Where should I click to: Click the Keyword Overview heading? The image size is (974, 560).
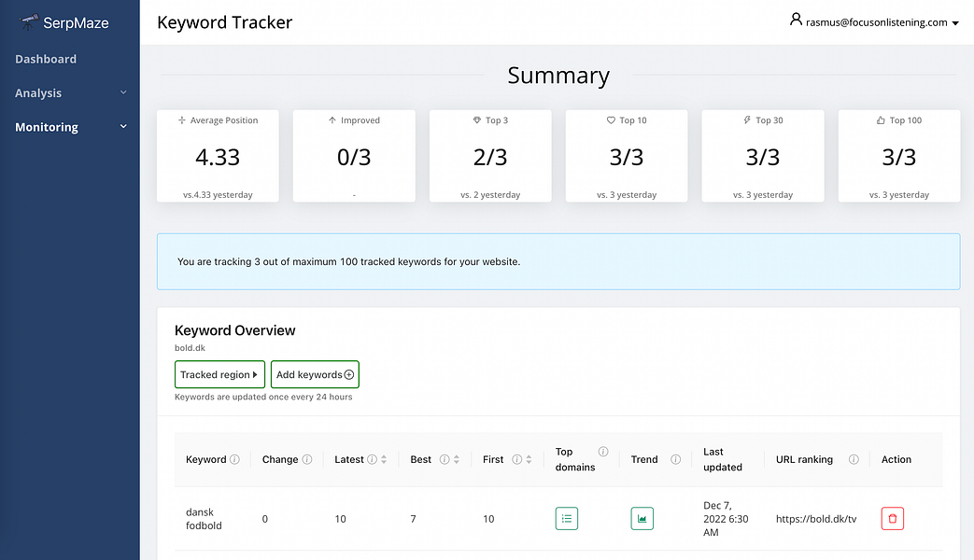(x=234, y=330)
